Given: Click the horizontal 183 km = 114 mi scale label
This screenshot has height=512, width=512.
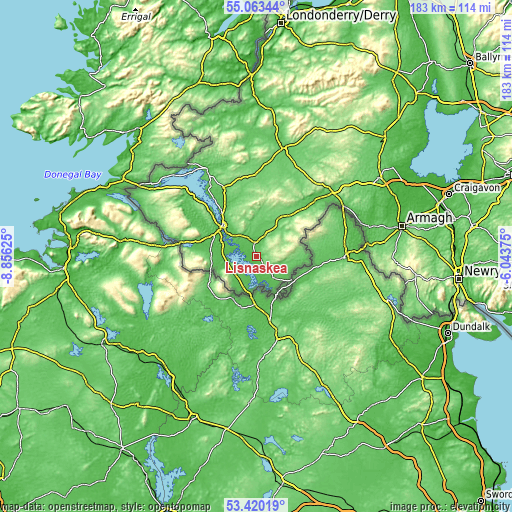Looking at the screenshot, I should click(450, 7).
